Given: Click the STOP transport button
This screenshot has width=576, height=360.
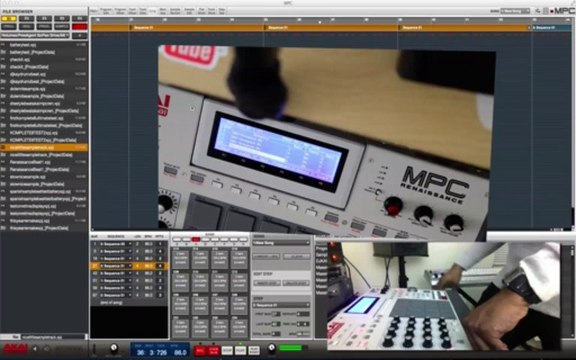Looking at the screenshot, I should coord(227,350).
